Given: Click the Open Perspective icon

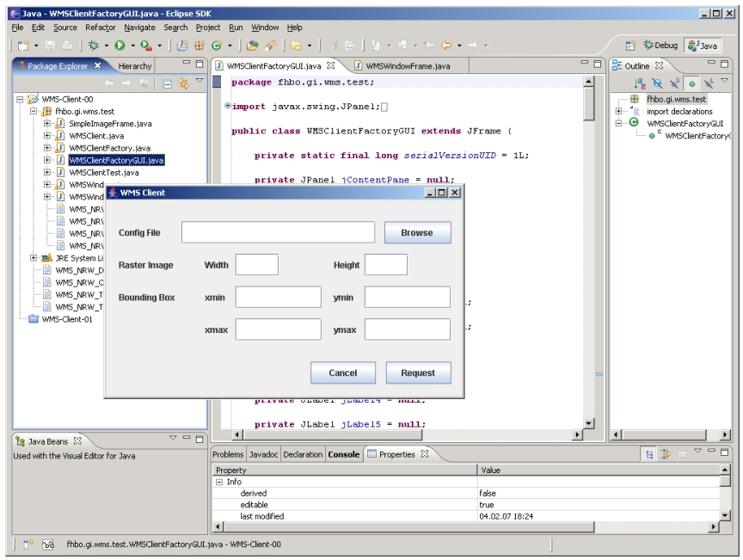Looking at the screenshot, I should pos(630,46).
